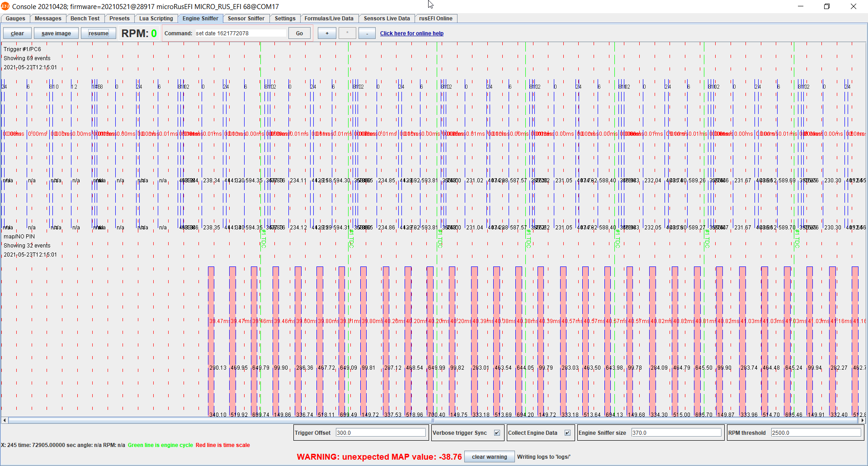Screen dimensions: 868x466
Task: Click the Engine Sniffer size field
Action: click(x=676, y=433)
